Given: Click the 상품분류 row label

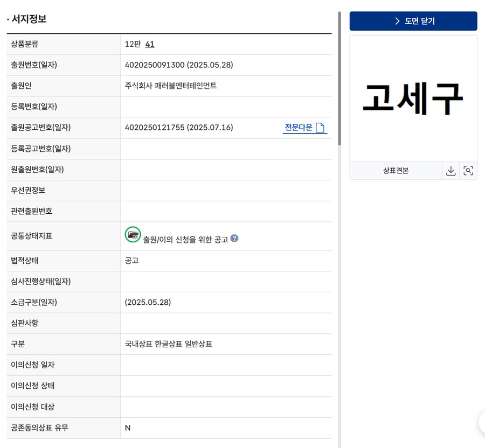Looking at the screenshot, I should coord(24,44).
